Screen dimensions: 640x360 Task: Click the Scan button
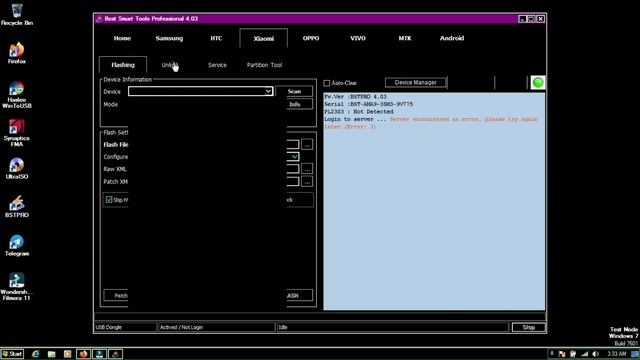point(294,91)
